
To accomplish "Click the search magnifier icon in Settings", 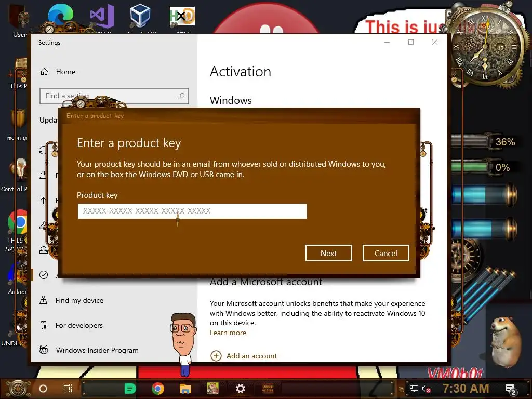I will tap(181, 96).
